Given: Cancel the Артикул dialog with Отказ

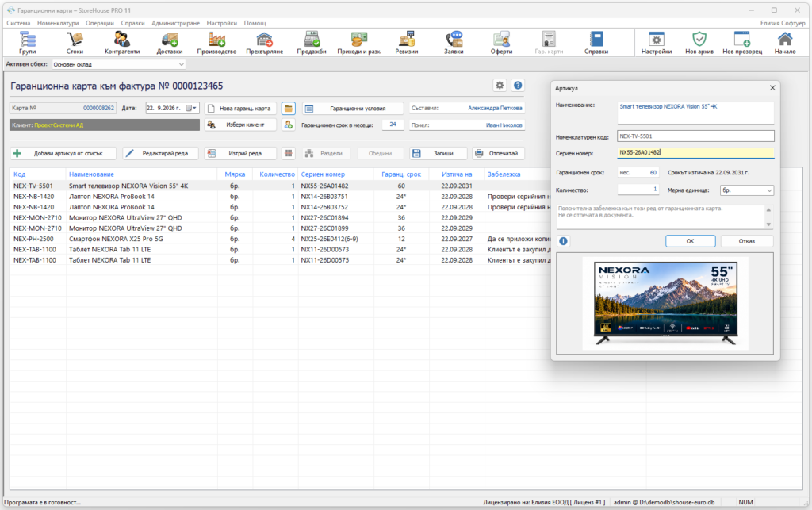Looking at the screenshot, I should (x=747, y=241).
